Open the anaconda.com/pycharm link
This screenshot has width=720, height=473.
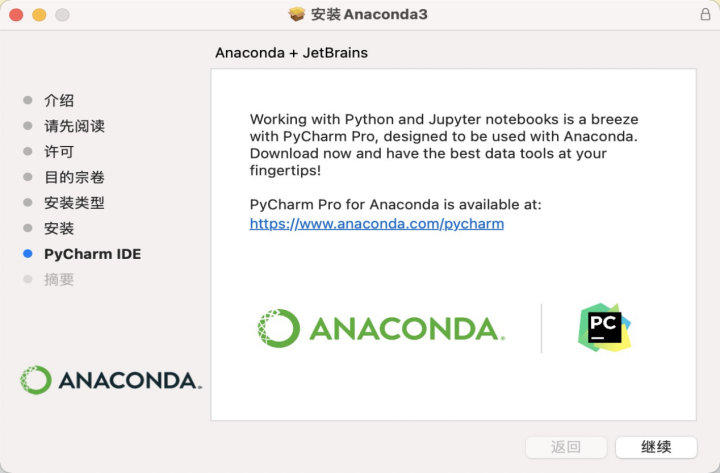377,224
